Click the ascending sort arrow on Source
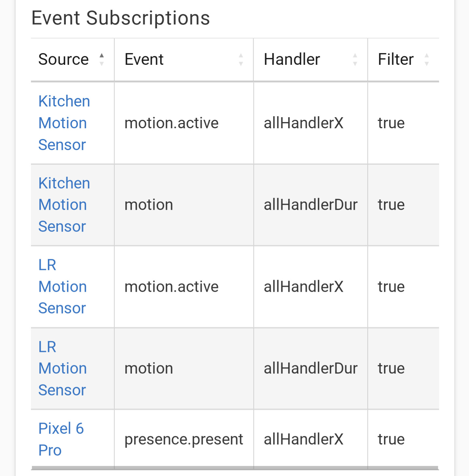 tap(102, 55)
